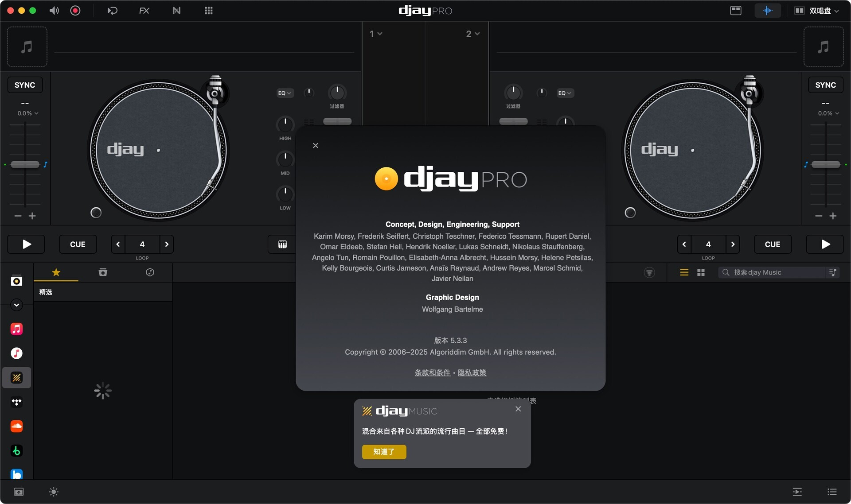The image size is (851, 504).
Task: Open the SoundCloud source
Action: pyautogui.click(x=16, y=426)
